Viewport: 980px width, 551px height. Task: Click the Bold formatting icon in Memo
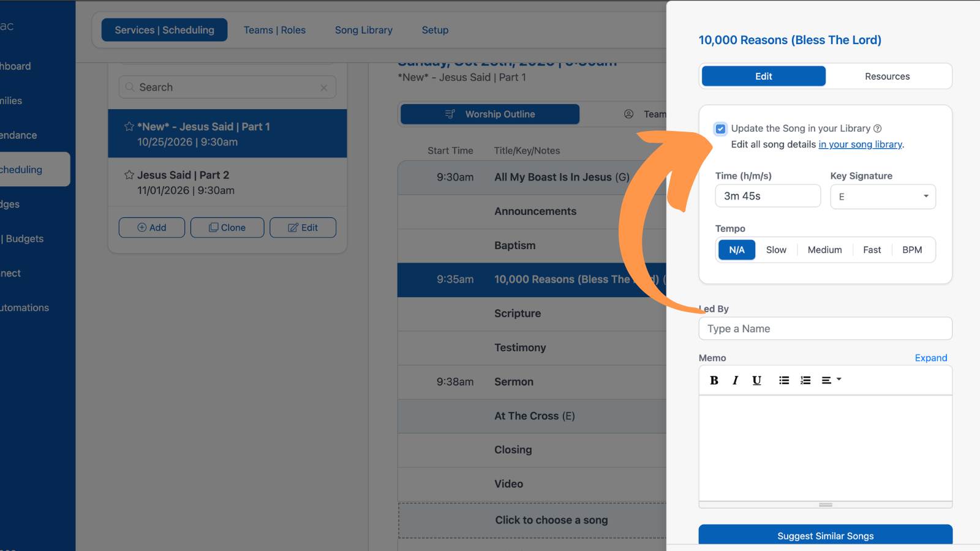714,380
